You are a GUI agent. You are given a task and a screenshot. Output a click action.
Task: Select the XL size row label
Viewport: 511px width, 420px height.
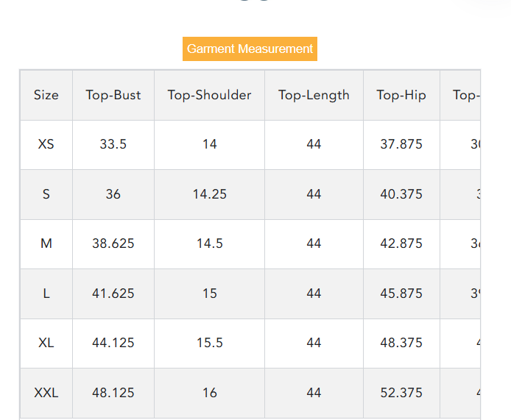coord(46,343)
